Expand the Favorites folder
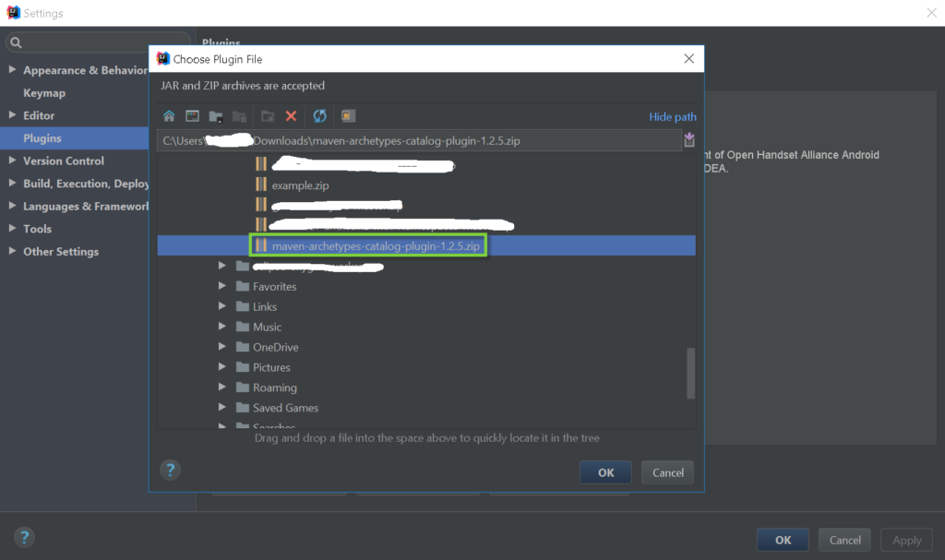The width and height of the screenshot is (945, 560). click(221, 286)
